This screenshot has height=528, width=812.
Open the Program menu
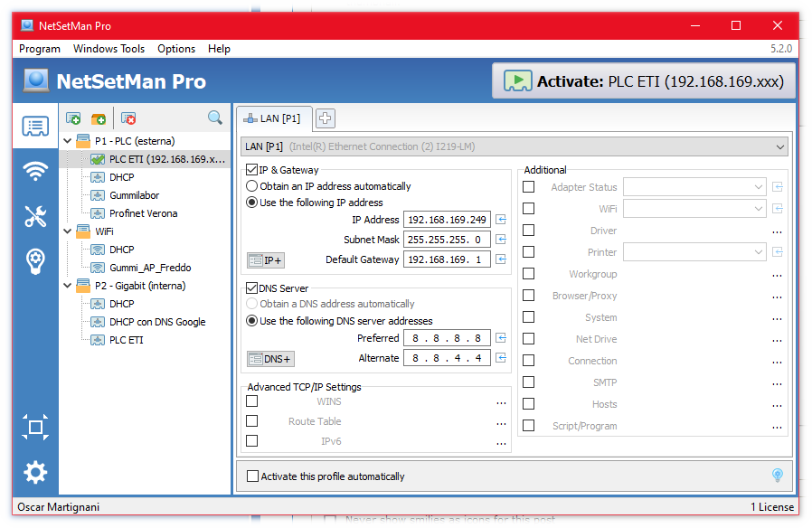40,49
